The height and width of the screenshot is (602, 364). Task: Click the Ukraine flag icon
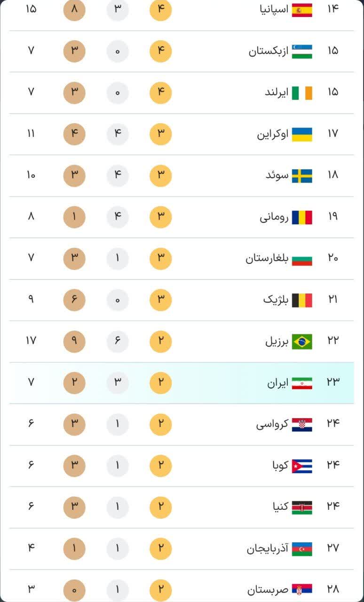[302, 134]
